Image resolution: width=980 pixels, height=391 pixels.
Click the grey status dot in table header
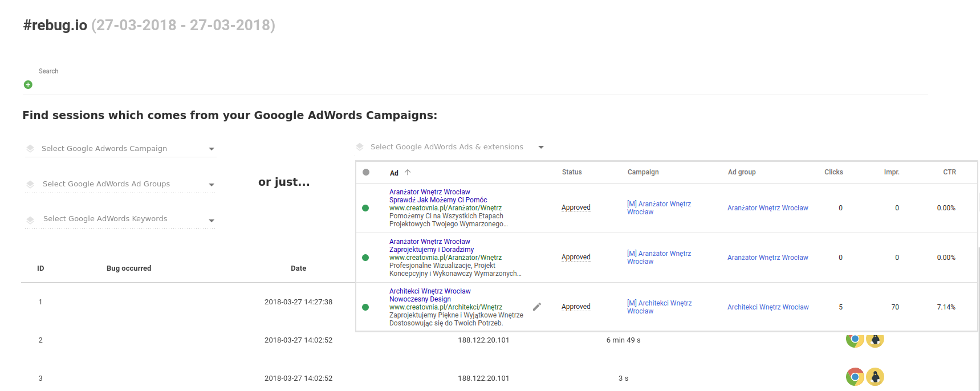[366, 172]
